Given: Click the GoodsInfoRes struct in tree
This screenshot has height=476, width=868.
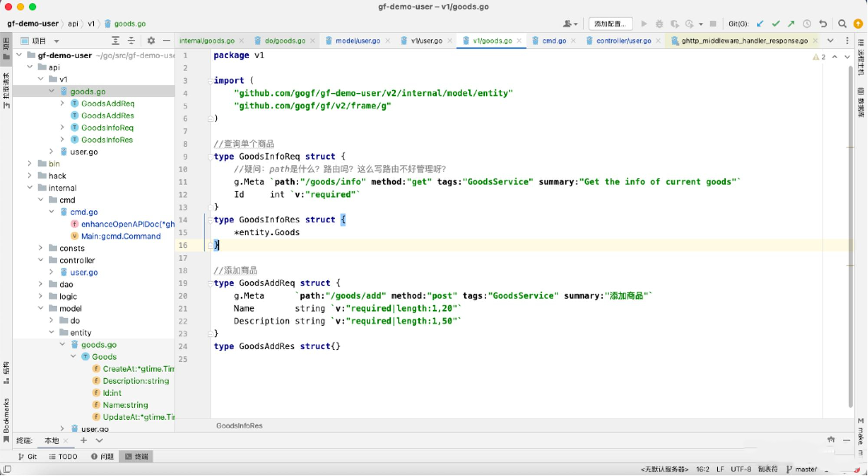Looking at the screenshot, I should point(107,140).
